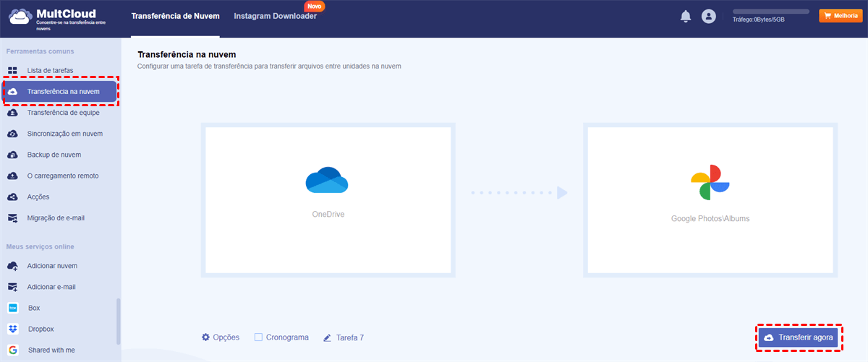The image size is (868, 362).
Task: Switch to Transferência de Nuvem tab
Action: pos(176,15)
